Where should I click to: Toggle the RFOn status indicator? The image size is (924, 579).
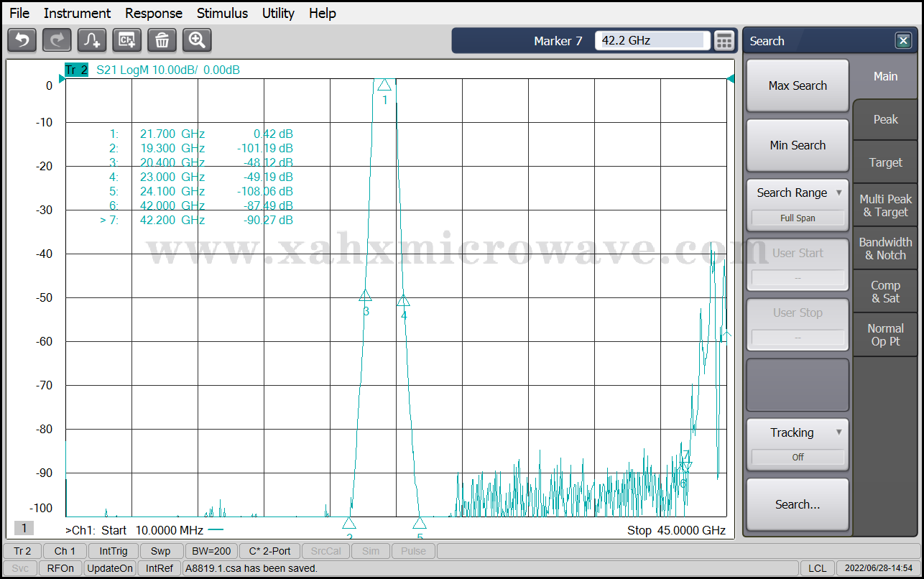coord(60,568)
